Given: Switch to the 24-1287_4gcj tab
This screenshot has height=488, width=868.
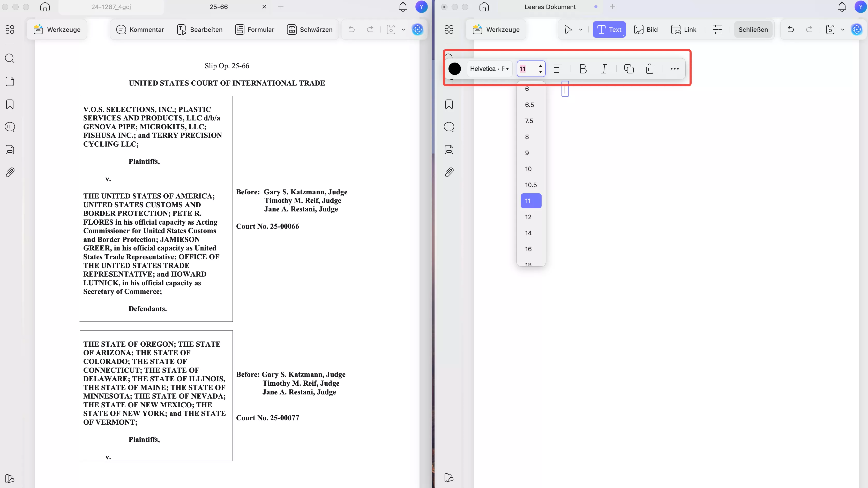Looking at the screenshot, I should tap(111, 7).
